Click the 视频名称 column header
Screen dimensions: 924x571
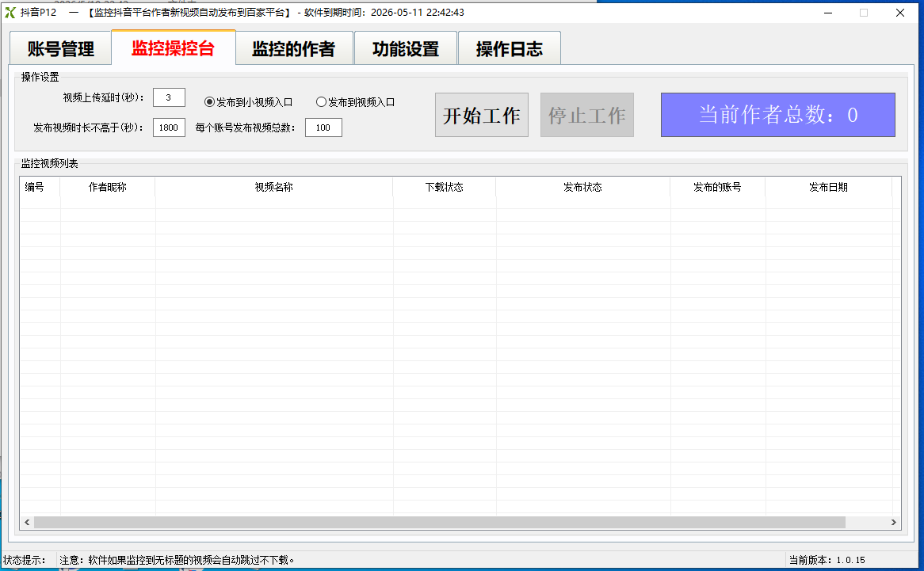point(274,187)
